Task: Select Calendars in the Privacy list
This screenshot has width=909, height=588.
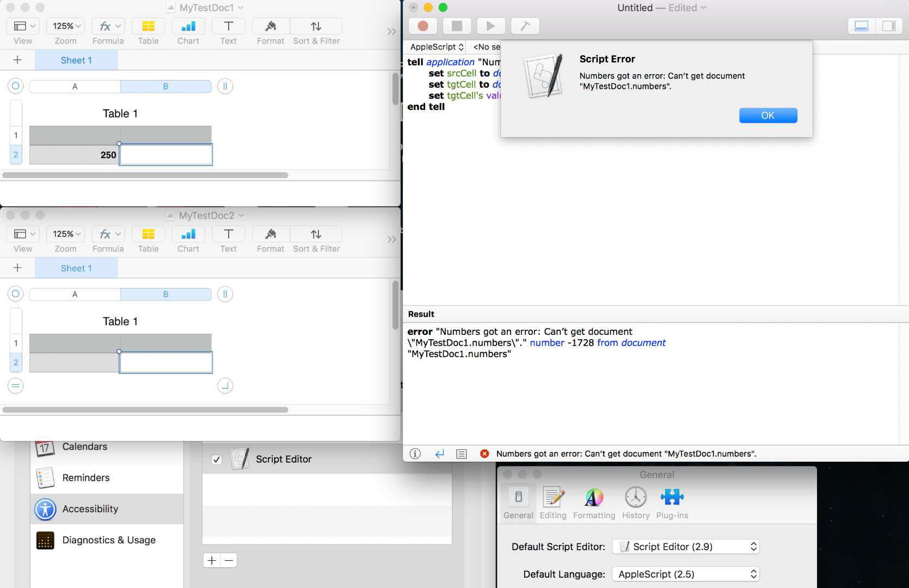Action: [107, 447]
